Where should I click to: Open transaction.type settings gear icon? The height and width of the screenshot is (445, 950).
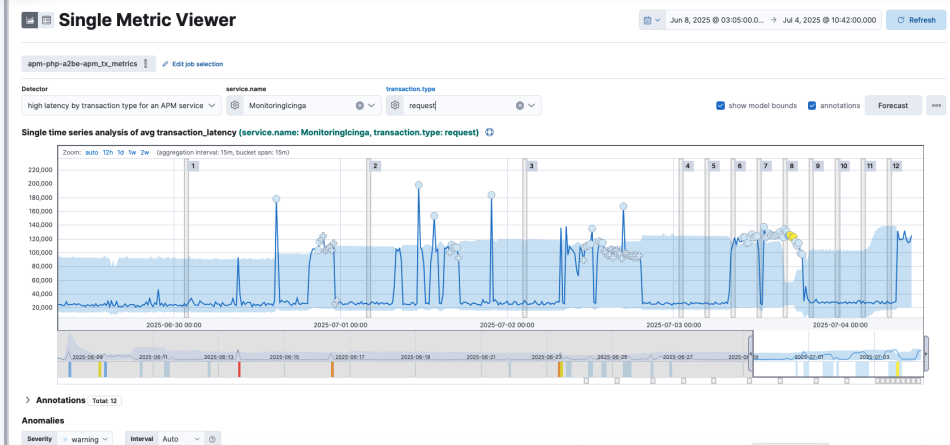pyautogui.click(x=395, y=105)
